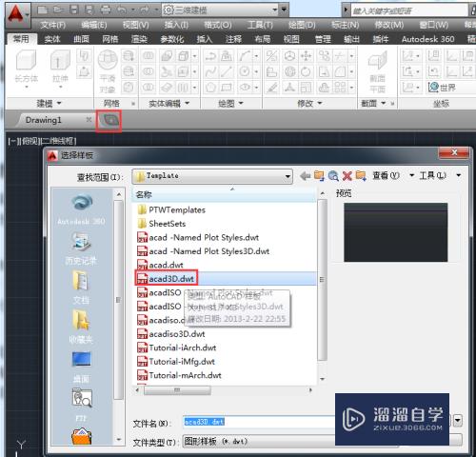Click the keyword search box in title bar
Image resolution: width=476 pixels, height=457 pixels.
point(409,10)
